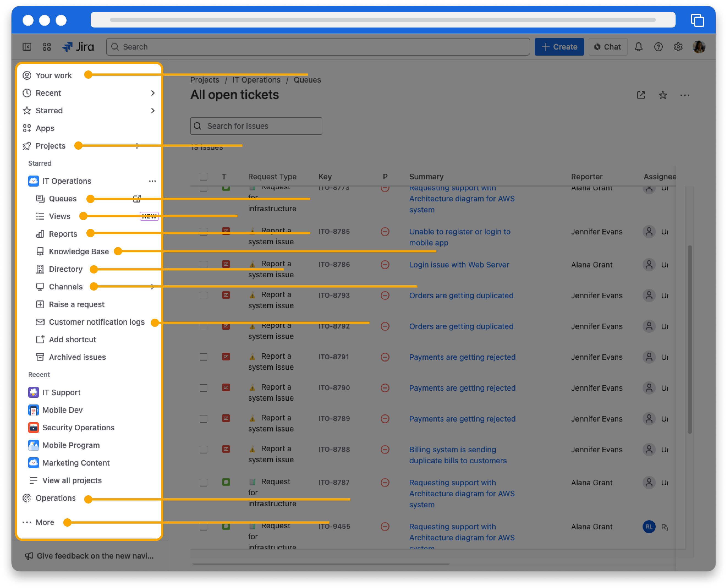Open the help question mark icon
This screenshot has height=588, width=727.
pos(658,47)
